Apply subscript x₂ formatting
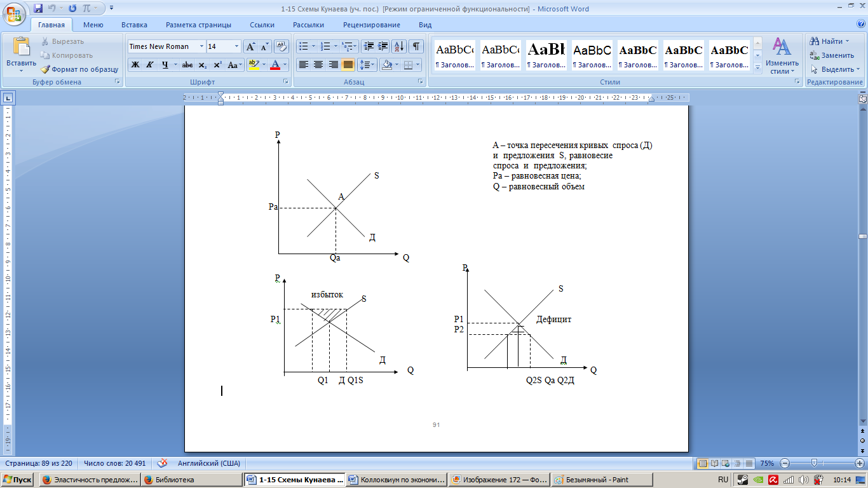868x488 pixels. 202,65
